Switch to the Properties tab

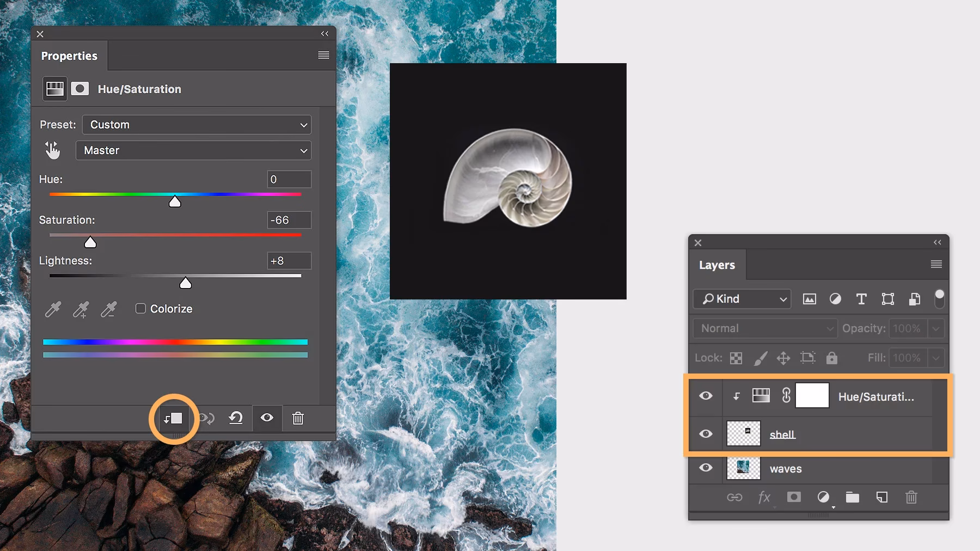point(69,56)
